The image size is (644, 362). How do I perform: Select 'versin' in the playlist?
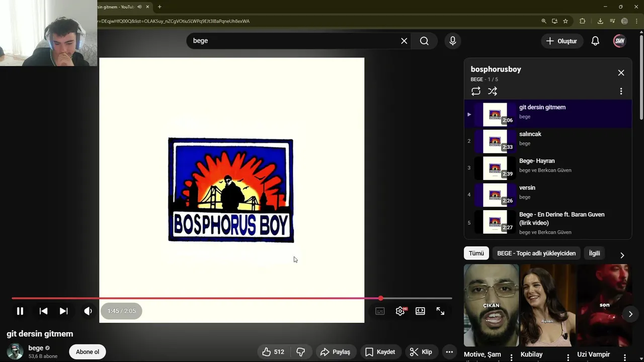click(548, 195)
